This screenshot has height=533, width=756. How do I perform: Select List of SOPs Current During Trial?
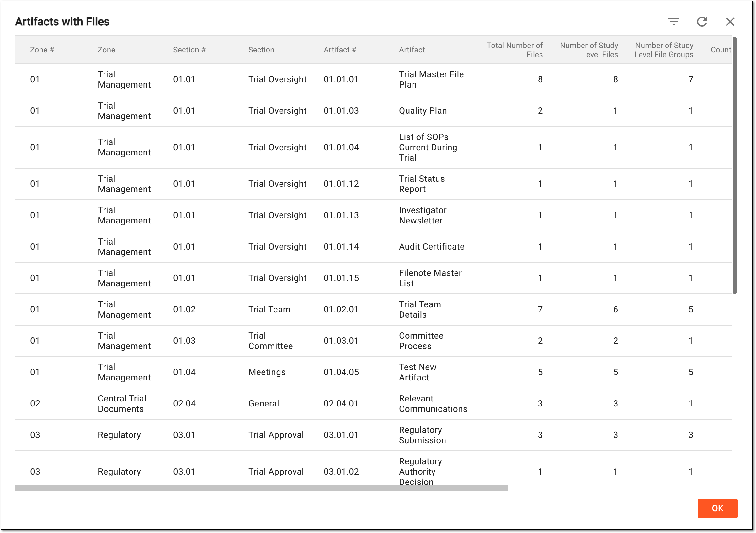(x=428, y=147)
